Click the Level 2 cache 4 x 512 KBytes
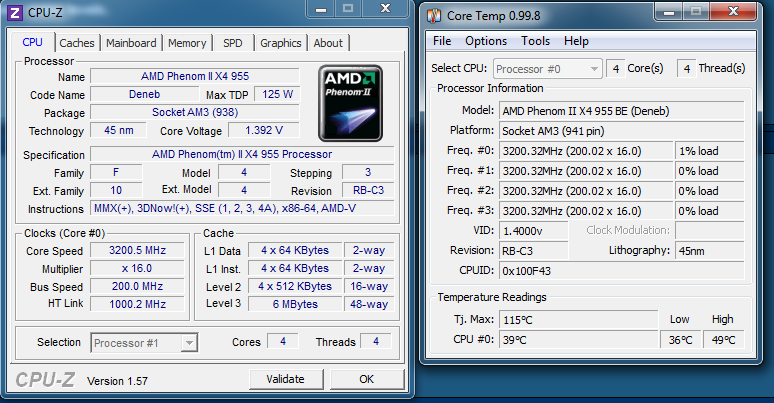 tap(295, 286)
